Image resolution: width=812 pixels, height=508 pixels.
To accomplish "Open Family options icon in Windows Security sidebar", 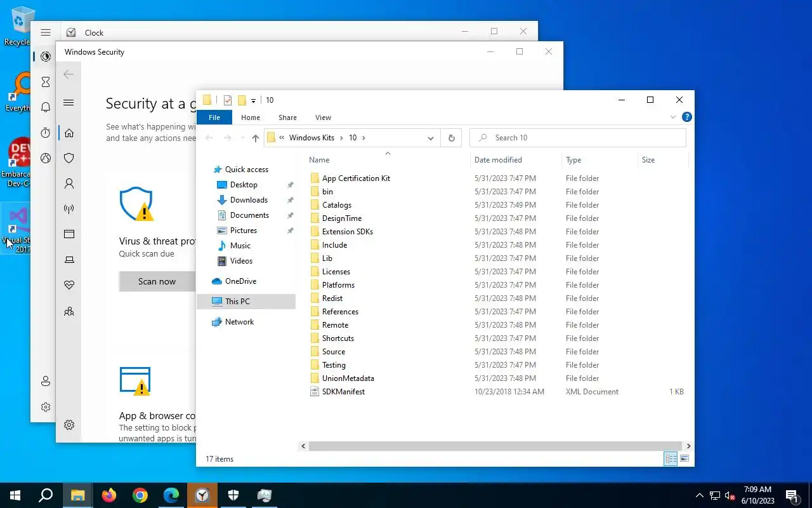I will click(x=69, y=311).
